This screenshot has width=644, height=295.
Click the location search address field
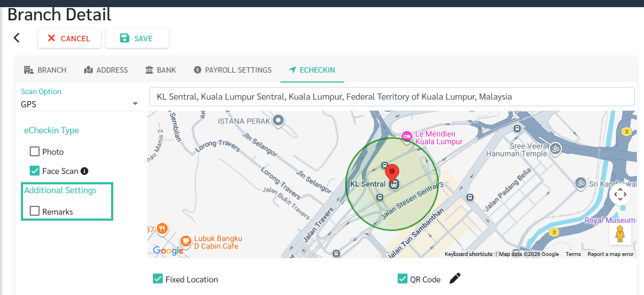[392, 97]
